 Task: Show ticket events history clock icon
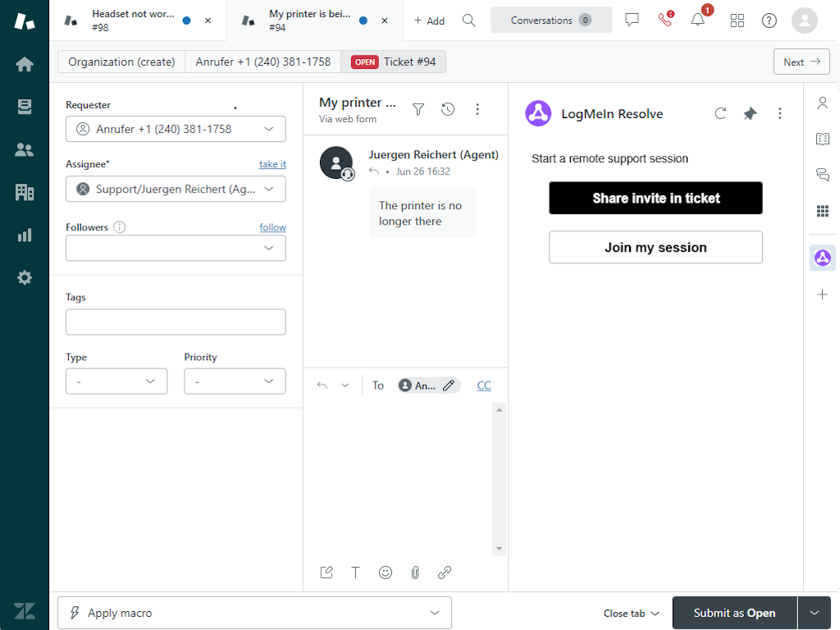pos(448,109)
